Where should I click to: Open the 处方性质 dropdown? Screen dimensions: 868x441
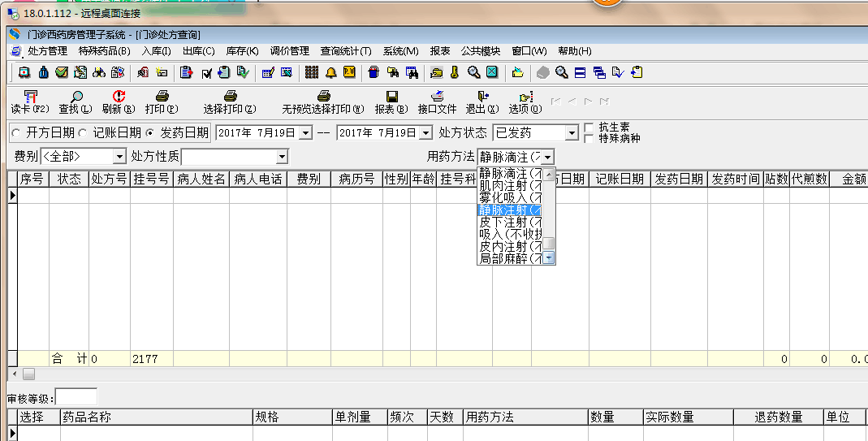(283, 157)
